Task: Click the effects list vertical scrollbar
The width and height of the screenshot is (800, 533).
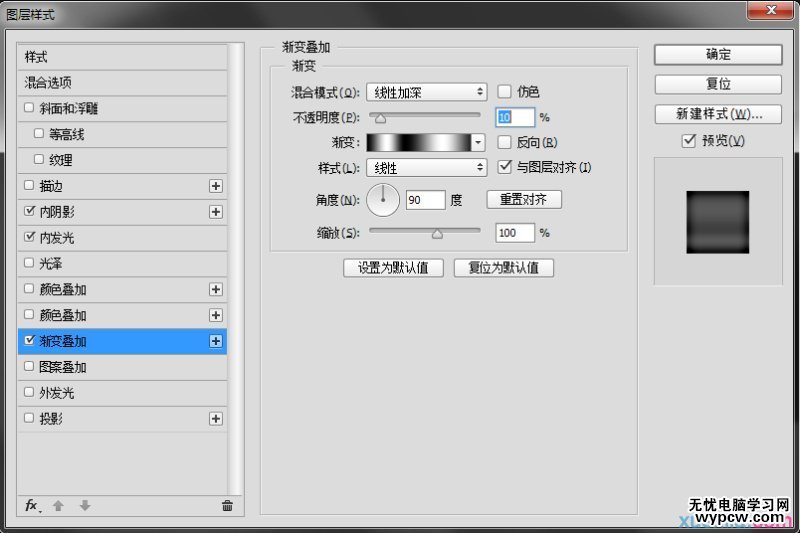Action: [x=235, y=269]
